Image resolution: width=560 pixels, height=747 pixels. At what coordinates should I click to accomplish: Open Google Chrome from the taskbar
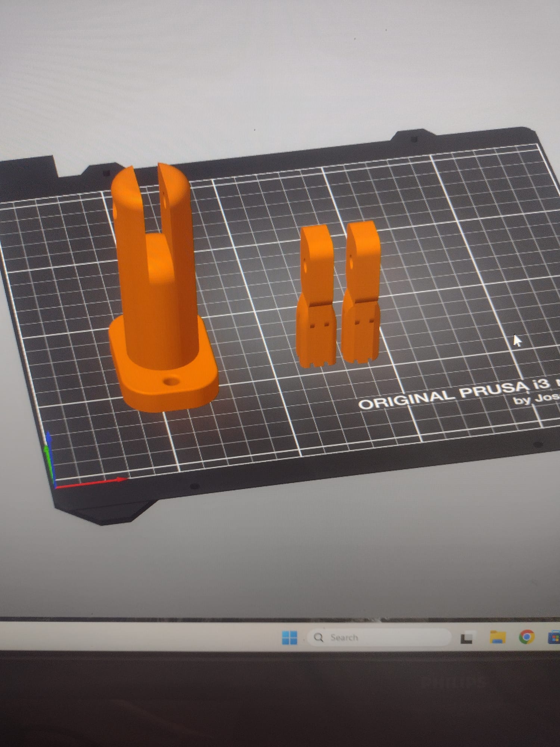526,637
